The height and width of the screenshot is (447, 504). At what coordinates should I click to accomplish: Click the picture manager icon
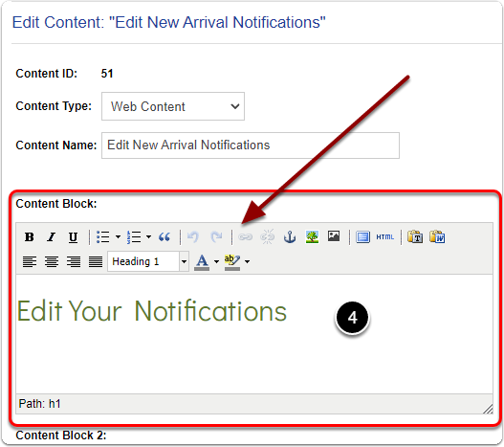point(334,236)
